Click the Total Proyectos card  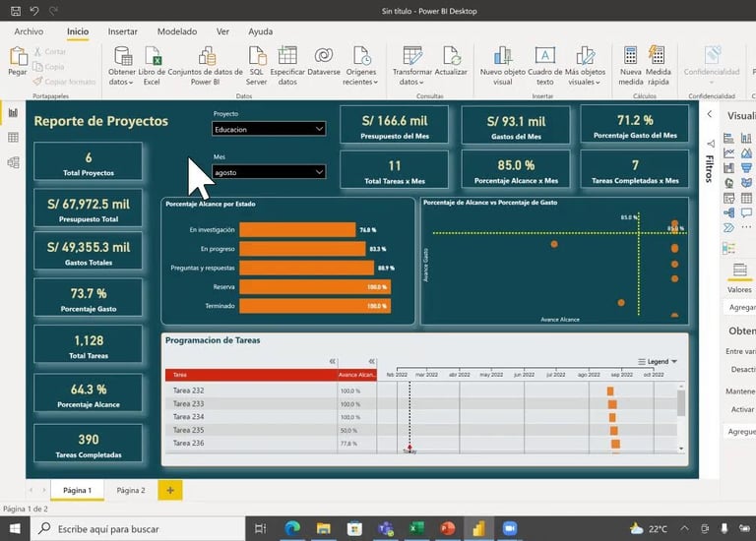point(89,161)
